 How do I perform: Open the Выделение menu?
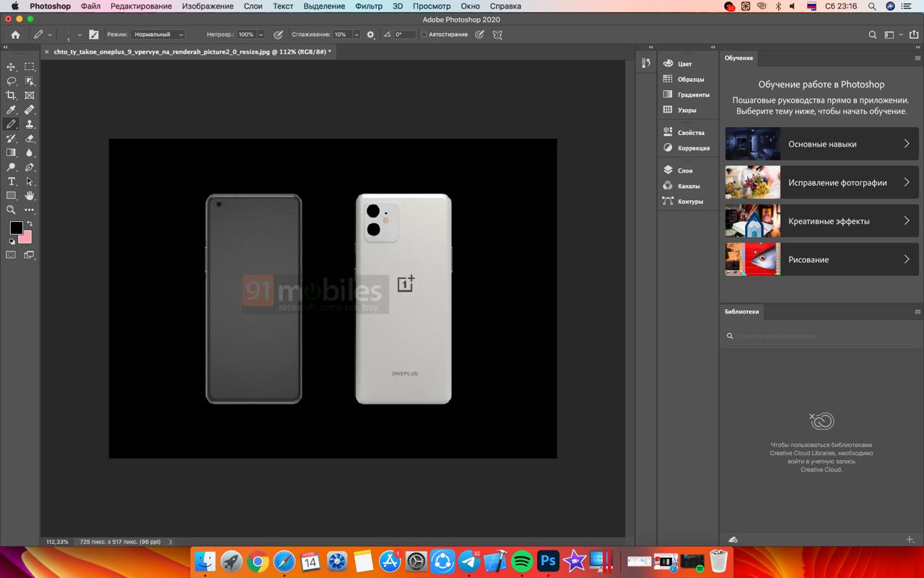point(324,6)
